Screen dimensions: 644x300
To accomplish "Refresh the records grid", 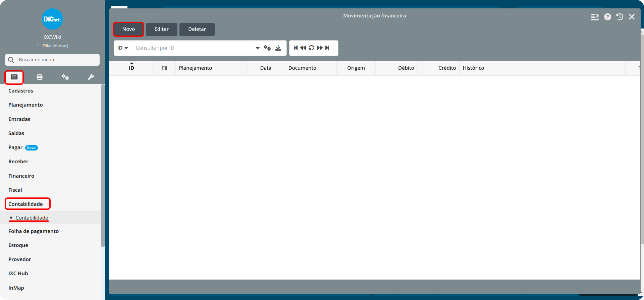I will tap(312, 48).
